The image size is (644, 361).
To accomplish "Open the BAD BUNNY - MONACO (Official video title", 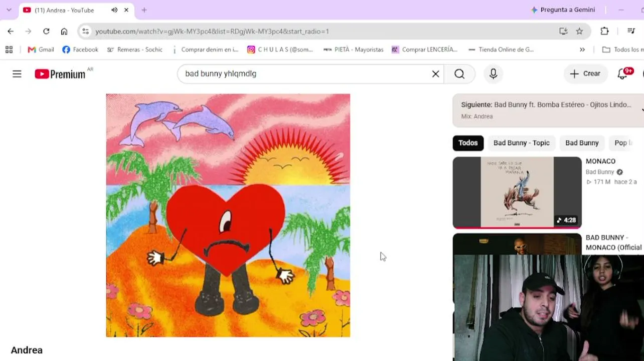I will (614, 243).
